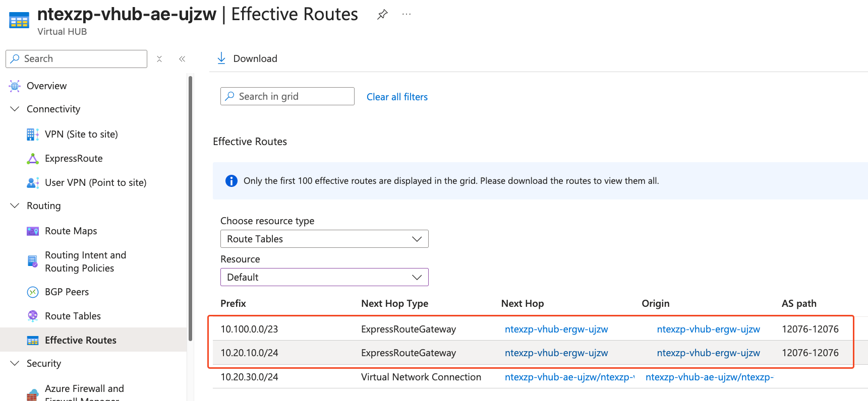Sort by the Origin column header
Viewport: 868px width, 401px height.
tap(656, 304)
